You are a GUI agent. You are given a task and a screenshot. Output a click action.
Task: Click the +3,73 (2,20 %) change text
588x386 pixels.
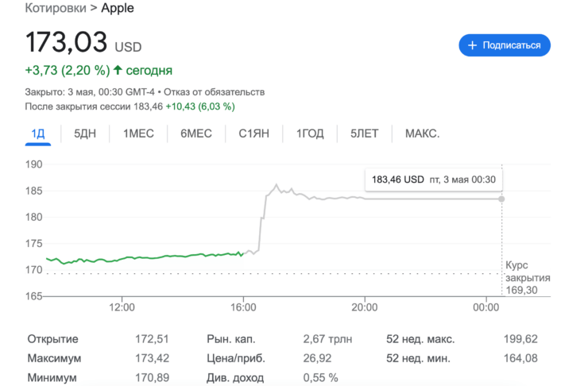(68, 70)
